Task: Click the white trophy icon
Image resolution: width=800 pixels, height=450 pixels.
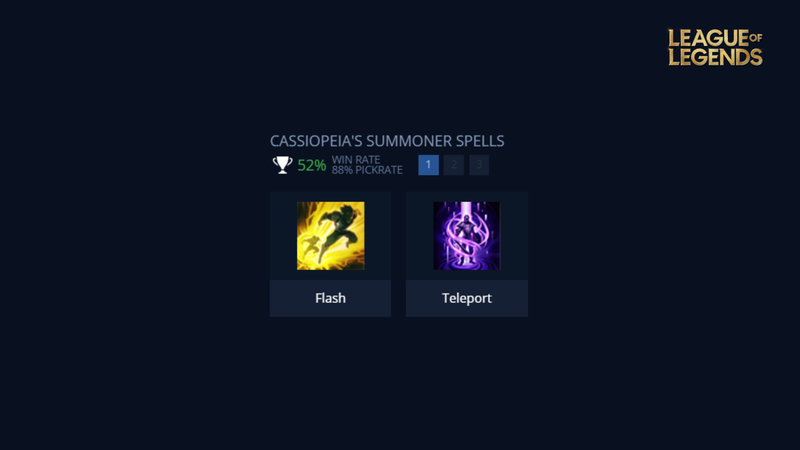Action: [x=282, y=165]
